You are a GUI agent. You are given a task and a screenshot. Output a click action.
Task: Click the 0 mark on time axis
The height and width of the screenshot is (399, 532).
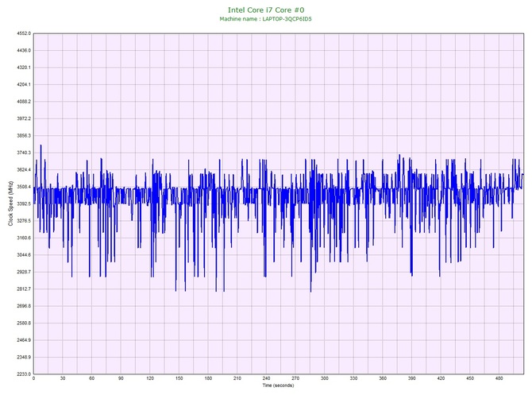(x=33, y=378)
